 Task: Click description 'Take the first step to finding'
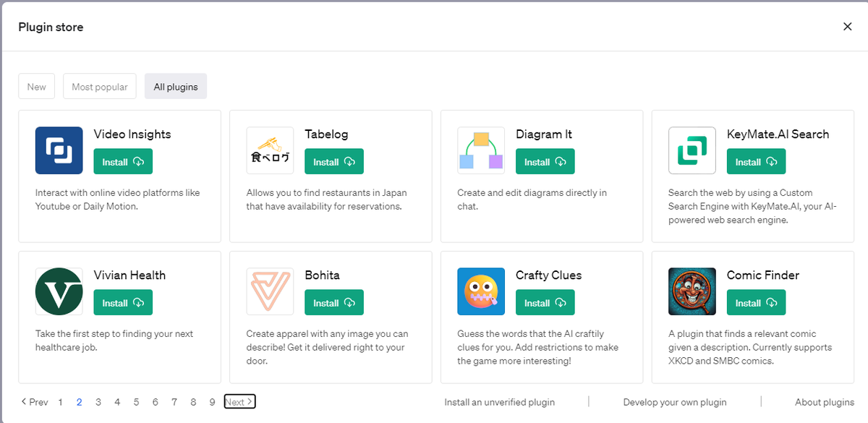[114, 341]
